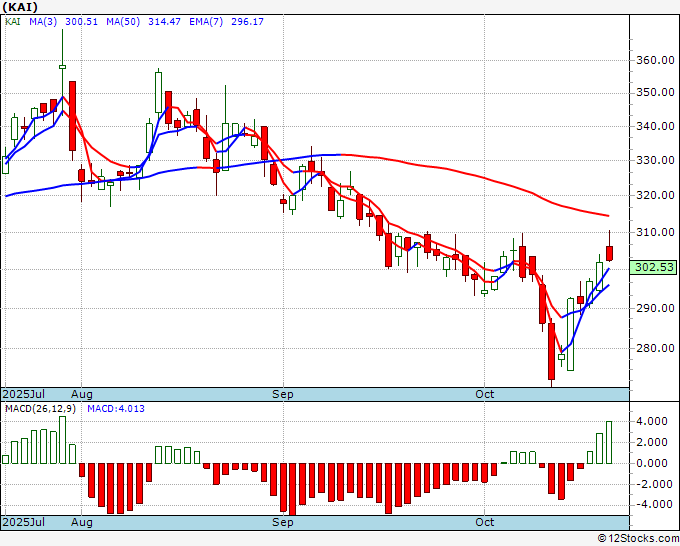Click the Aug label on MACD axis

tap(82, 522)
